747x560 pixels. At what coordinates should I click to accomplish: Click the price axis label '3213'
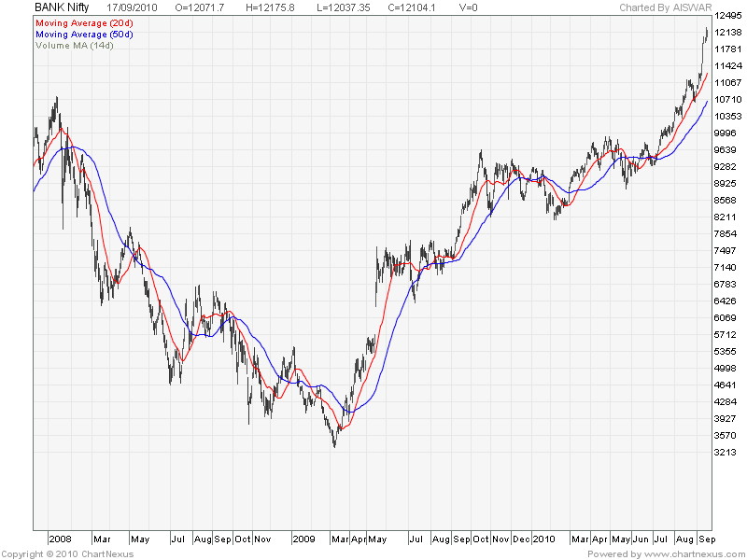coord(726,453)
